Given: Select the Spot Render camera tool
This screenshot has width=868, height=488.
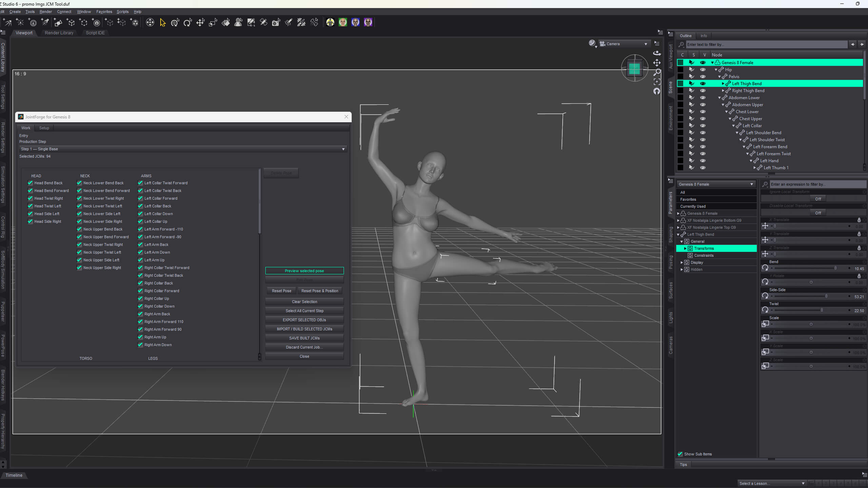Looking at the screenshot, I should [x=276, y=22].
